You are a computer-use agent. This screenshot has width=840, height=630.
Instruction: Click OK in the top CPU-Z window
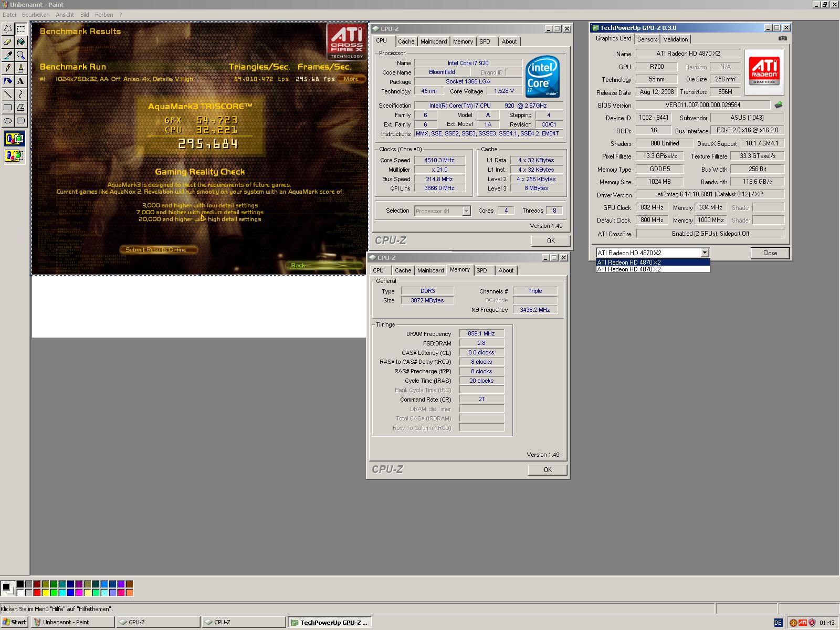pyautogui.click(x=551, y=241)
